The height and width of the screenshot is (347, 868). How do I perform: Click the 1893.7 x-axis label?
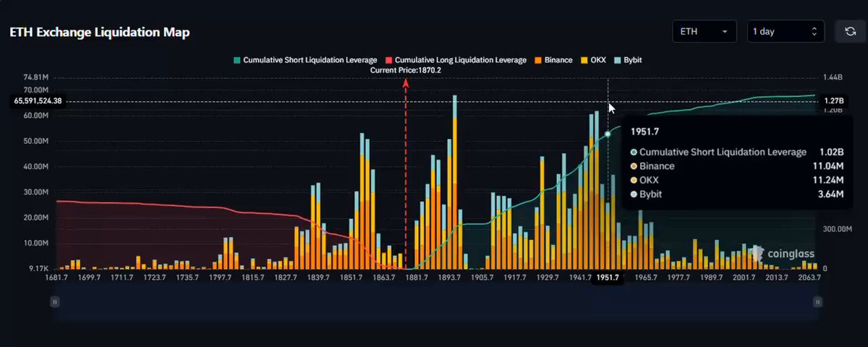(448, 278)
